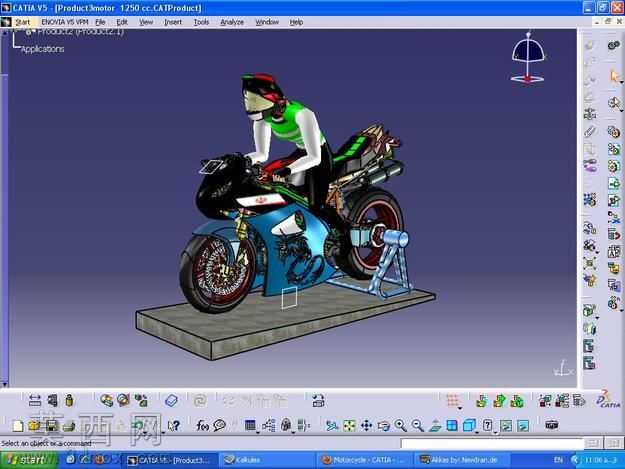This screenshot has height=469, width=625.
Task: Click the yellow cylinder part icon
Action: [x=69, y=400]
